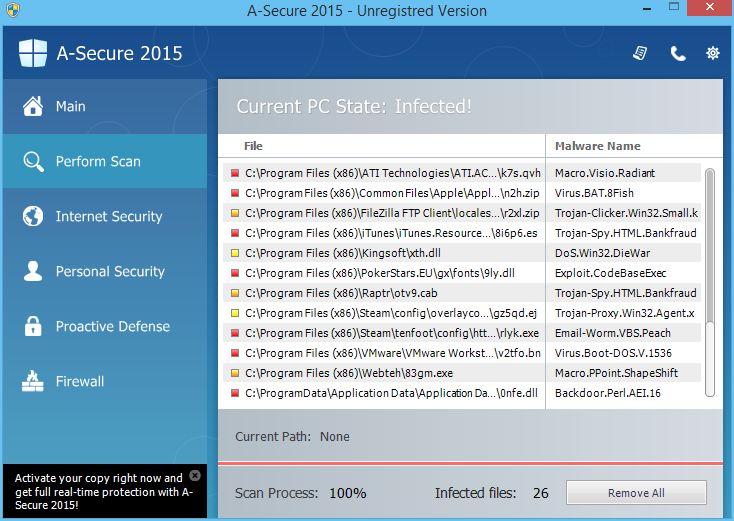Close the activation popup with X

click(x=195, y=476)
